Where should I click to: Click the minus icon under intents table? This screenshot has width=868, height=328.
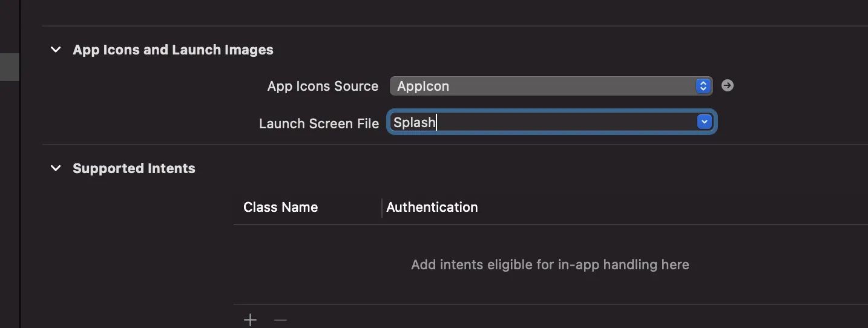[280, 320]
